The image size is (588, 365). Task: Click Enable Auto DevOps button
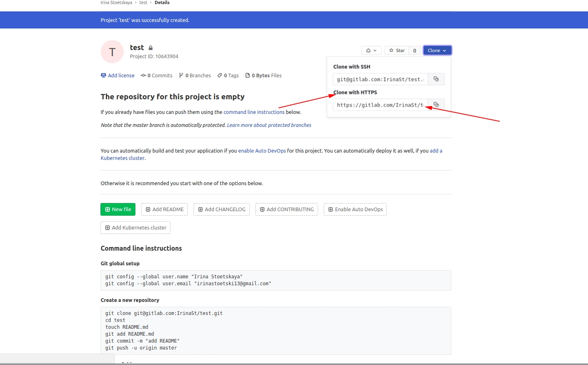(x=355, y=210)
